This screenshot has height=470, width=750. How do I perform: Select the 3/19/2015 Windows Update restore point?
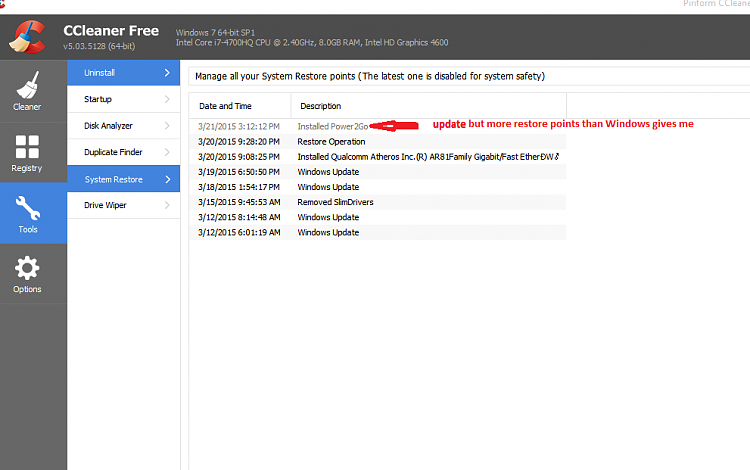tap(377, 172)
